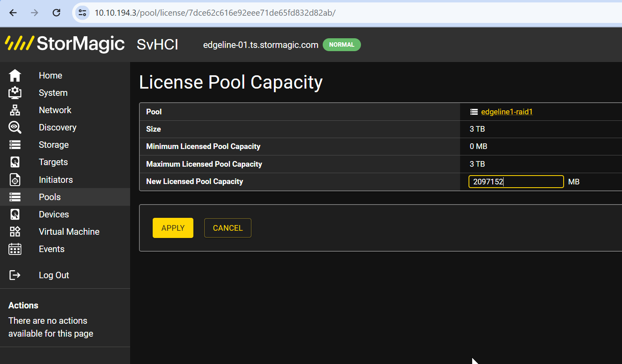
Task: Click the License Pool Capacity heading
Action: [x=231, y=82]
